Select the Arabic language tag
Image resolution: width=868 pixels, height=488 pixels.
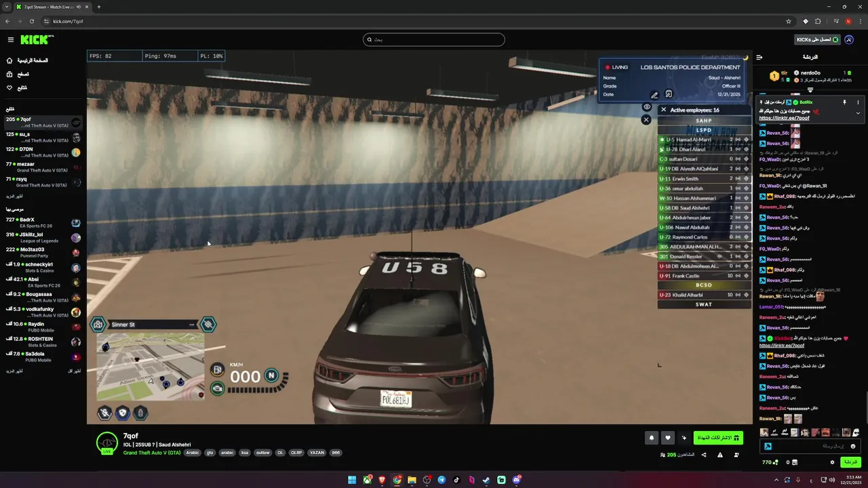tap(193, 453)
